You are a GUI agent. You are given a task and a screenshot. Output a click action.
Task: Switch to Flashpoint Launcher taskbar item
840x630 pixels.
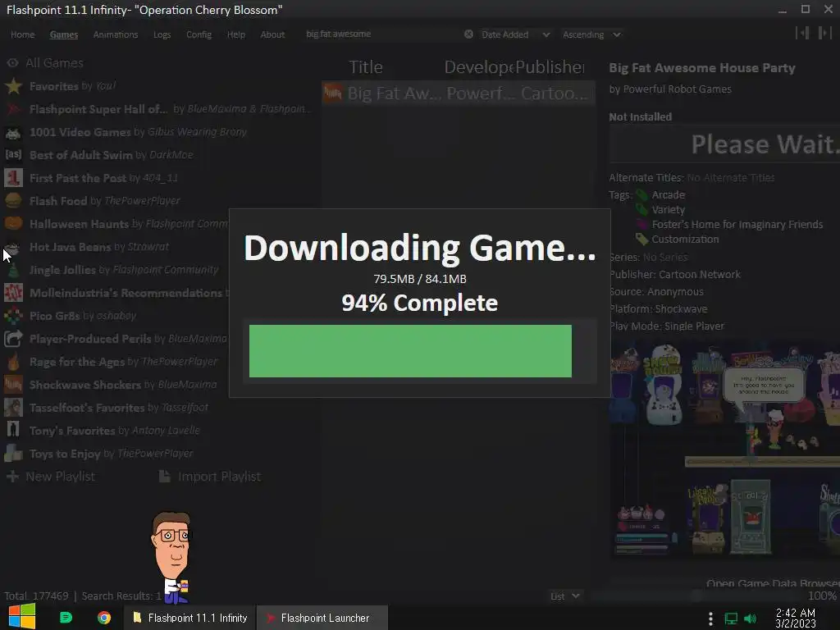(322, 618)
